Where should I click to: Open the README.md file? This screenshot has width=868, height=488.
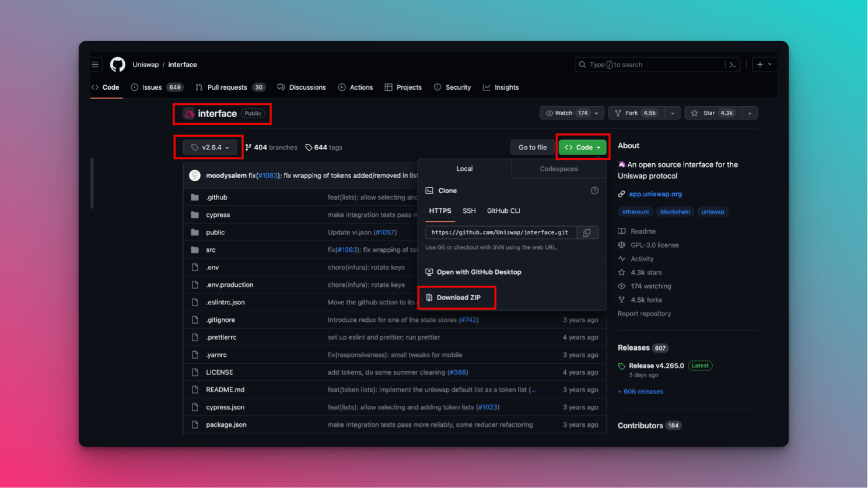click(225, 390)
